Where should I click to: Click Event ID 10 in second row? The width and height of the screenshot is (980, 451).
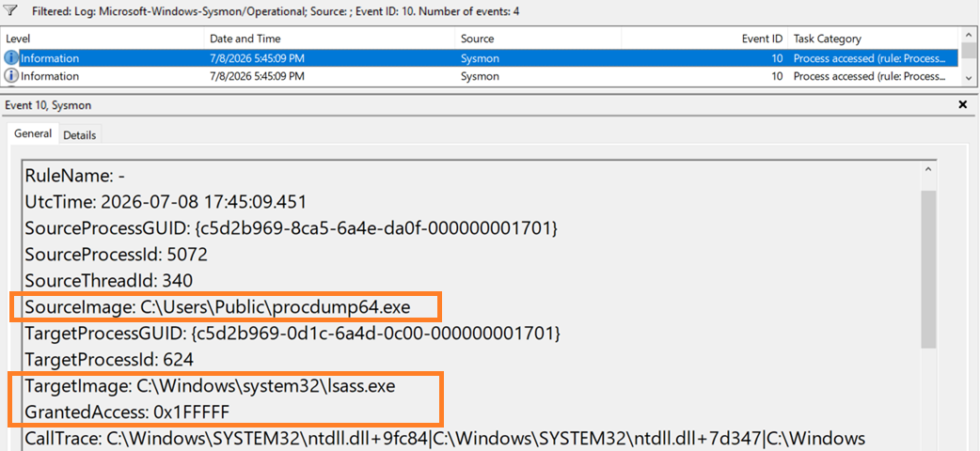pyautogui.click(x=776, y=76)
